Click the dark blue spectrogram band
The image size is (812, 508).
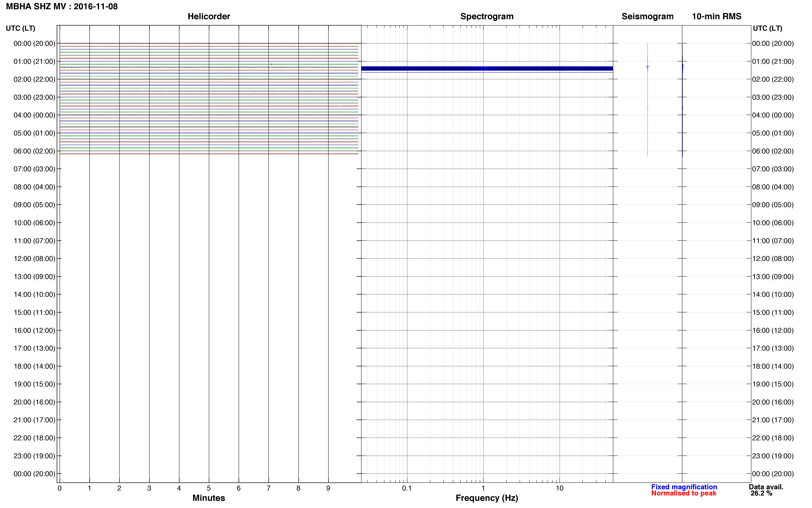(487, 69)
